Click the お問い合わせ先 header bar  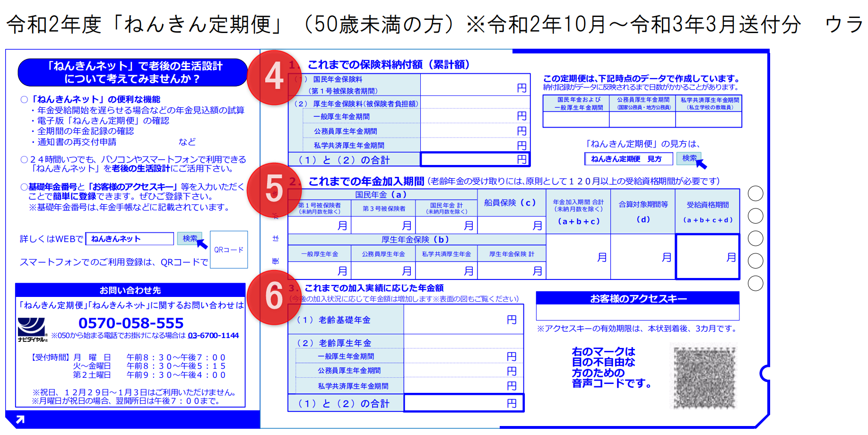[130, 290]
